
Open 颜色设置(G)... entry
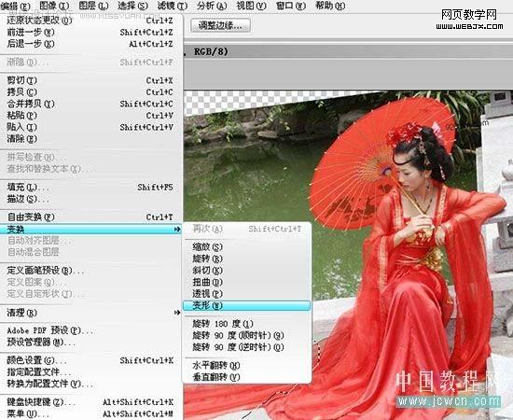pyautogui.click(x=90, y=360)
